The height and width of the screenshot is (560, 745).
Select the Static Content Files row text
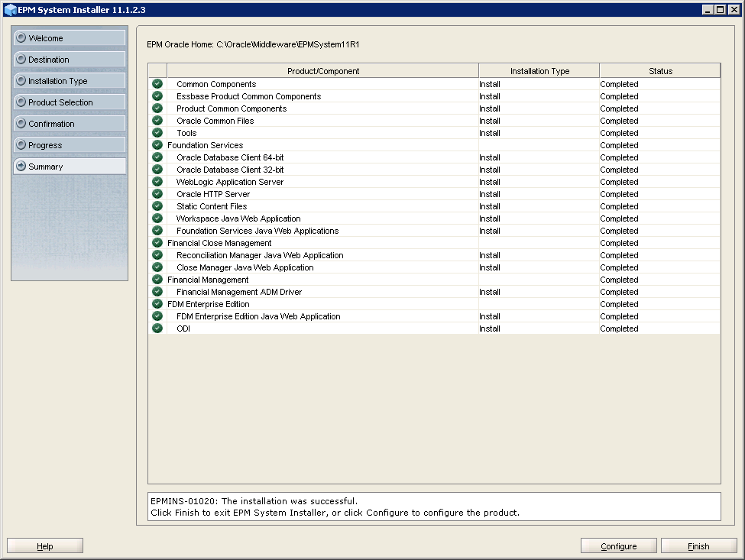pyautogui.click(x=212, y=206)
